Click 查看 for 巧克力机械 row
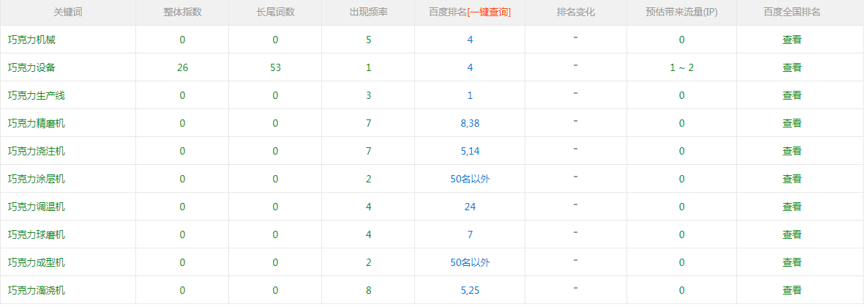This screenshot has width=868, height=307. pyautogui.click(x=792, y=40)
